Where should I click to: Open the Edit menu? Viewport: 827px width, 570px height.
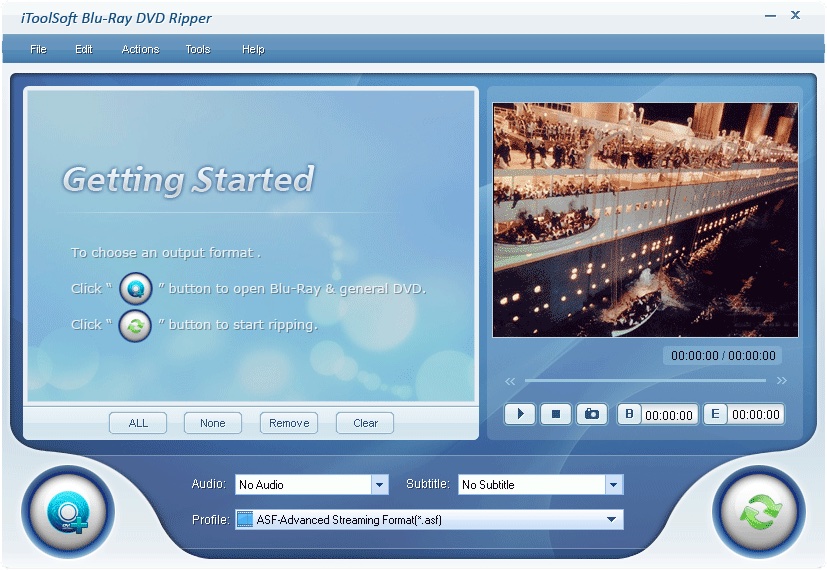pos(83,49)
